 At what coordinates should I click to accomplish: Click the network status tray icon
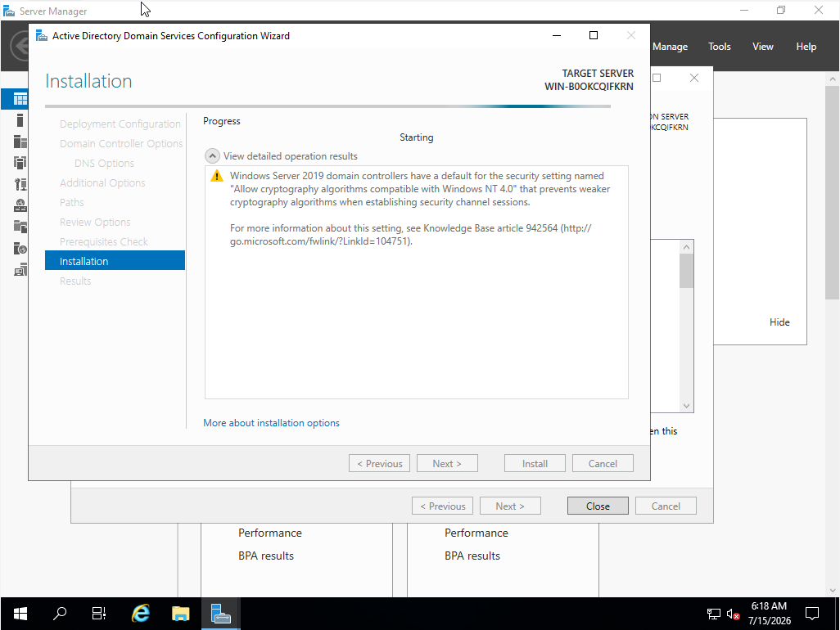coord(714,614)
